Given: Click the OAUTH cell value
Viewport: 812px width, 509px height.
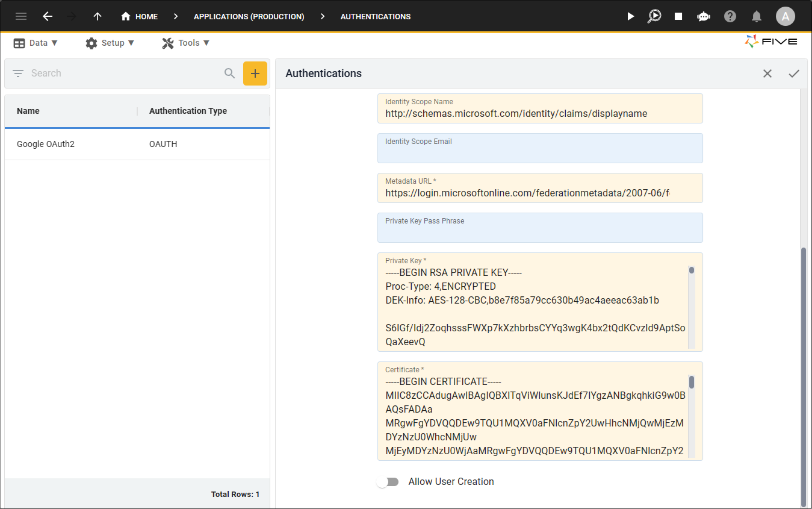Looking at the screenshot, I should pyautogui.click(x=163, y=144).
